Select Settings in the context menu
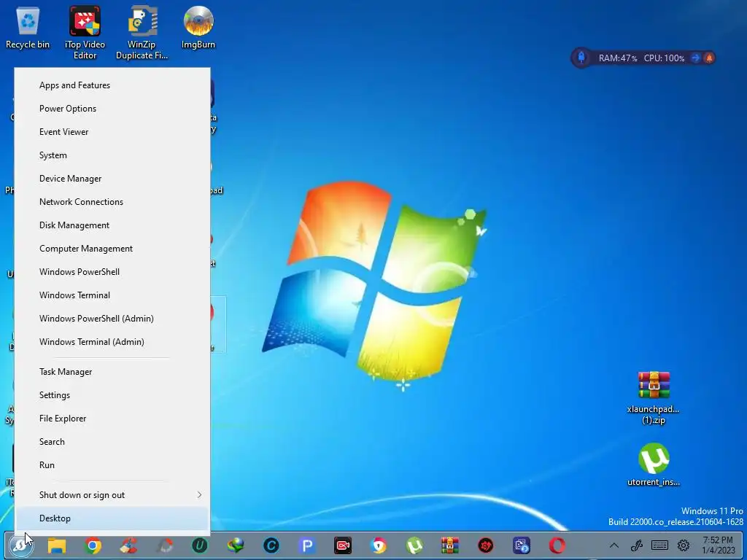Viewport: 747px width, 560px height. 112,395
